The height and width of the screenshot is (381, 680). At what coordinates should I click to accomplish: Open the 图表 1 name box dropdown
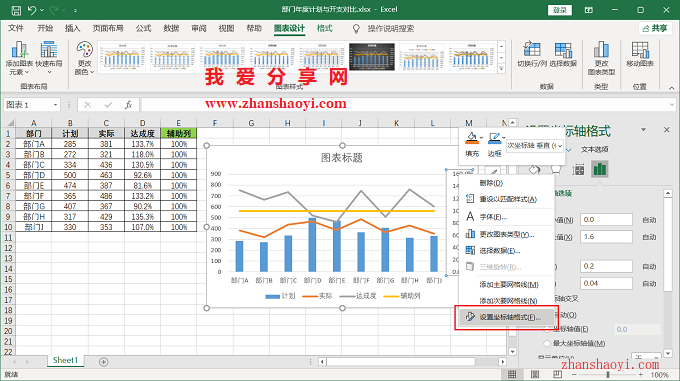click(x=55, y=105)
